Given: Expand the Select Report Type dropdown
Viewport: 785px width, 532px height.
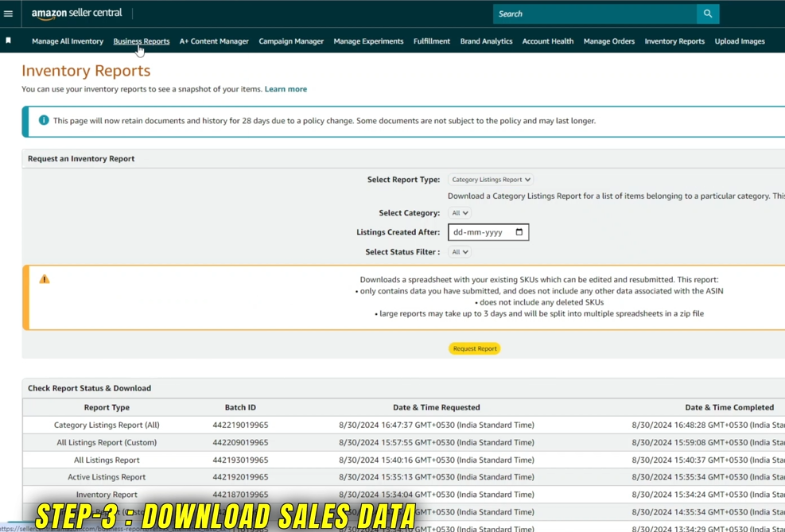Looking at the screenshot, I should pos(491,179).
